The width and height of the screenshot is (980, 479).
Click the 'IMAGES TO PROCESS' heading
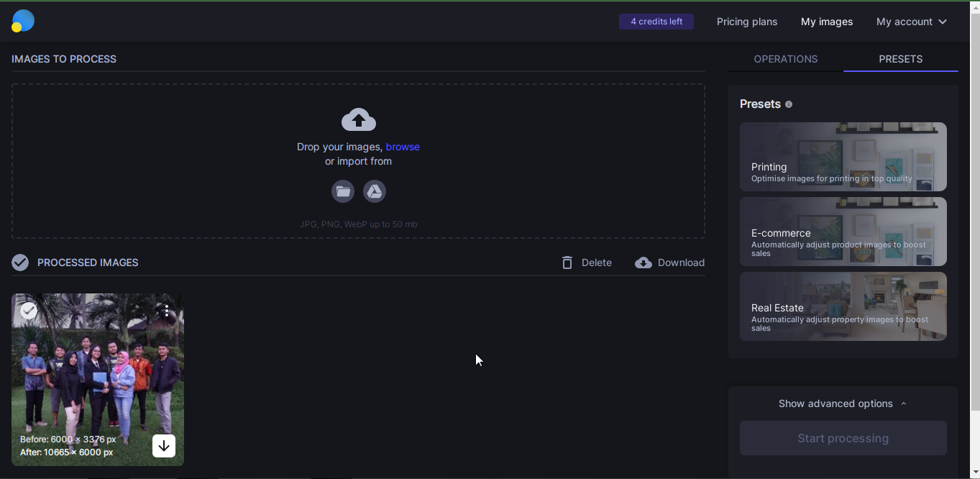[x=64, y=59]
